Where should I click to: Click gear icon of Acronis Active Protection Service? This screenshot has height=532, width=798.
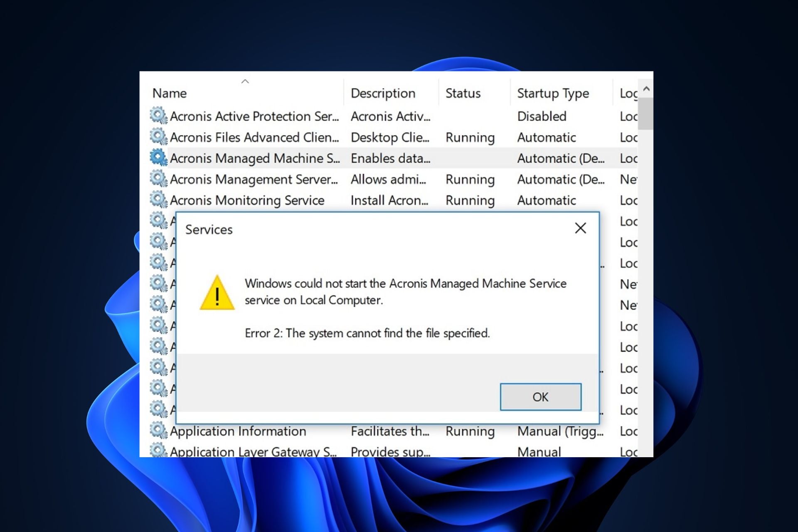158,116
